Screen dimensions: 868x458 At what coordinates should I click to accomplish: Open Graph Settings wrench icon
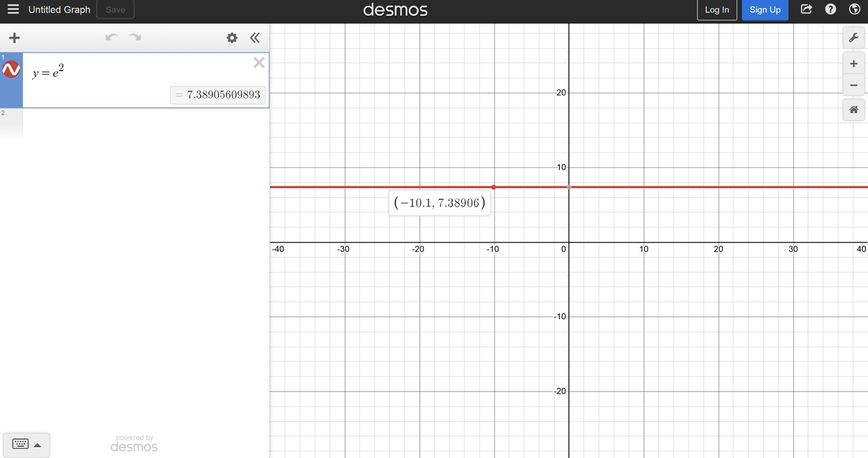853,38
